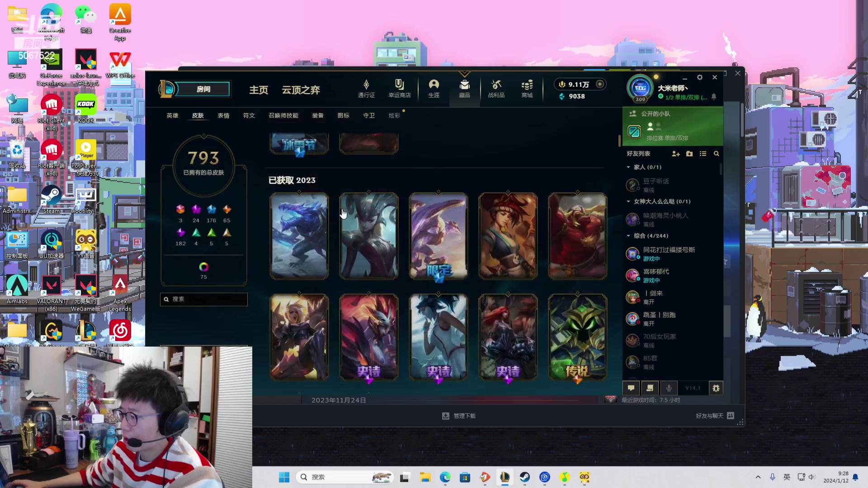
Task: Toggle the voice microphone icon
Action: click(x=669, y=388)
